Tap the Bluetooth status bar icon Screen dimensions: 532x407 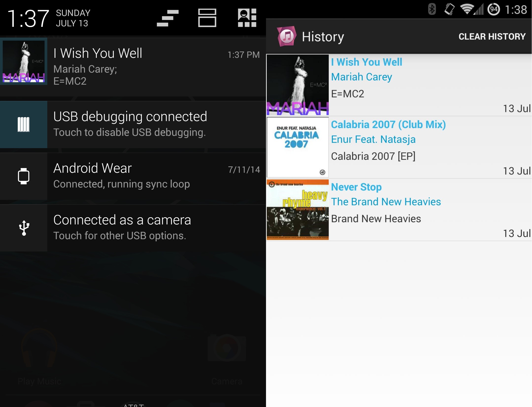pyautogui.click(x=432, y=9)
